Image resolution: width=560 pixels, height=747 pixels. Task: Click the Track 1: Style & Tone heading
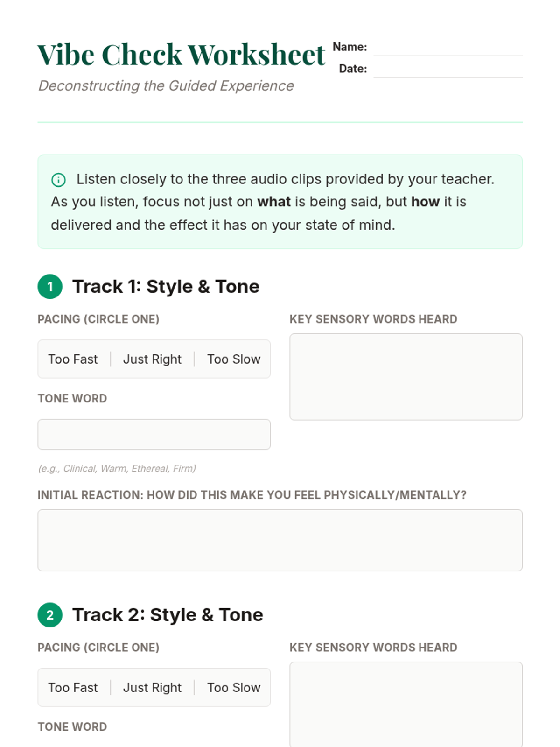(x=166, y=287)
